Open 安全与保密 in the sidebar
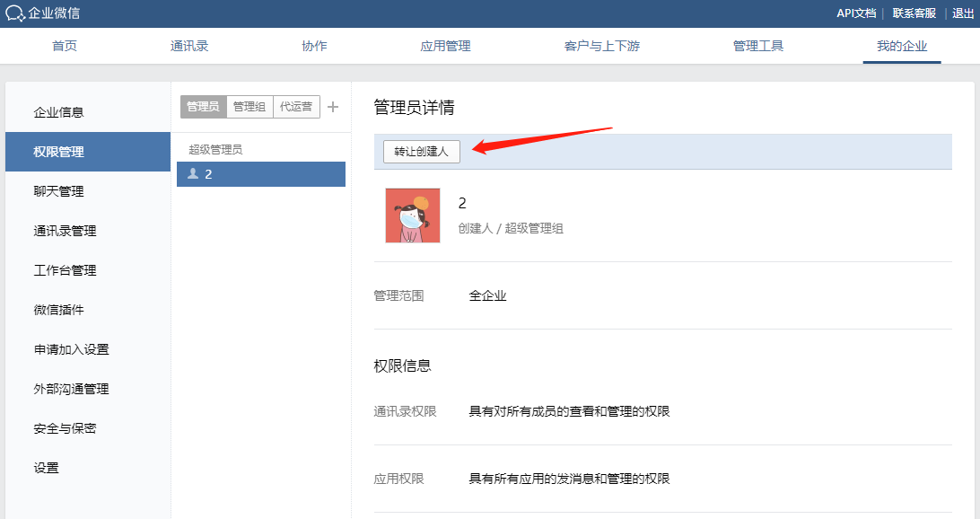The width and height of the screenshot is (980, 519). tap(65, 428)
